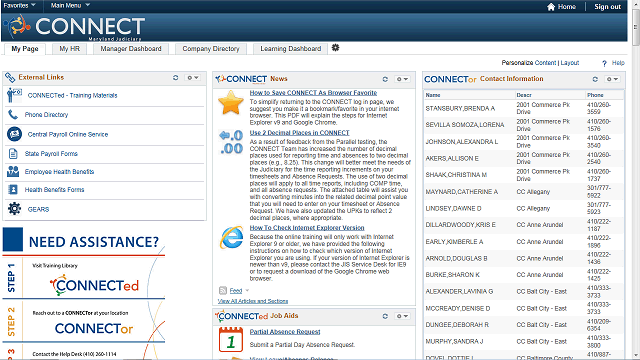Click the Phone Directory handset icon
640x360 pixels.
13,115
